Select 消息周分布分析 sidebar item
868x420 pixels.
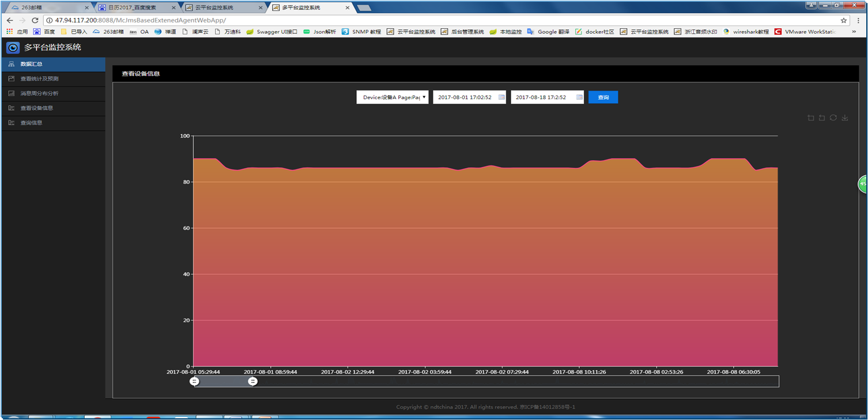39,93
